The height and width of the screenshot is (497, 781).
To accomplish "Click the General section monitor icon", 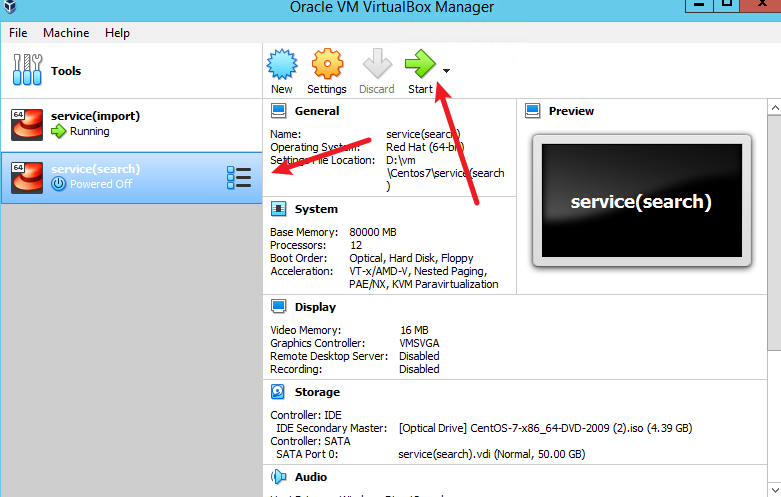I will pos(278,111).
